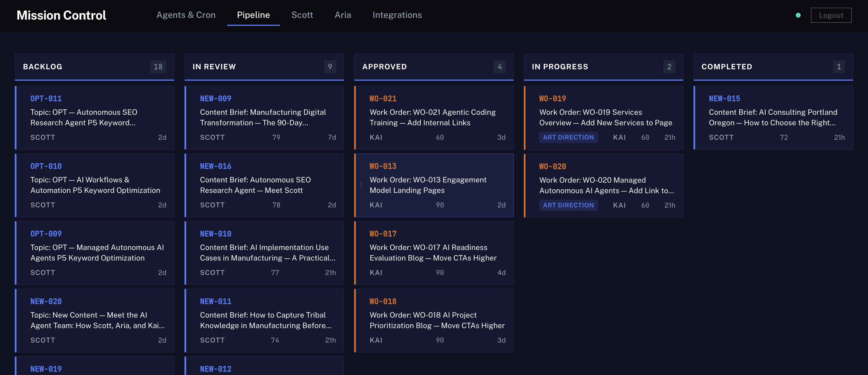This screenshot has width=868, height=375.
Task: Click the In Progress count badge showing 2
Action: coord(670,67)
